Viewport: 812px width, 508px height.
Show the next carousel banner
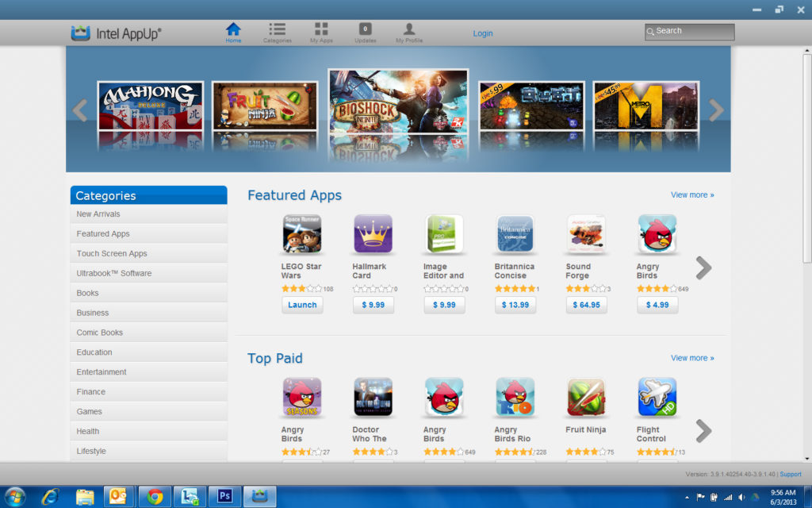coord(716,110)
